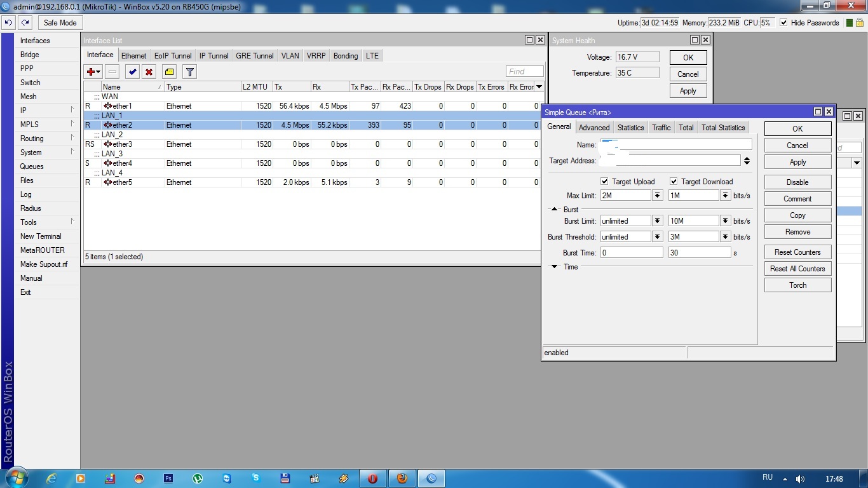Open uTorrent from the taskbar
The height and width of the screenshot is (488, 868).
pos(198,478)
